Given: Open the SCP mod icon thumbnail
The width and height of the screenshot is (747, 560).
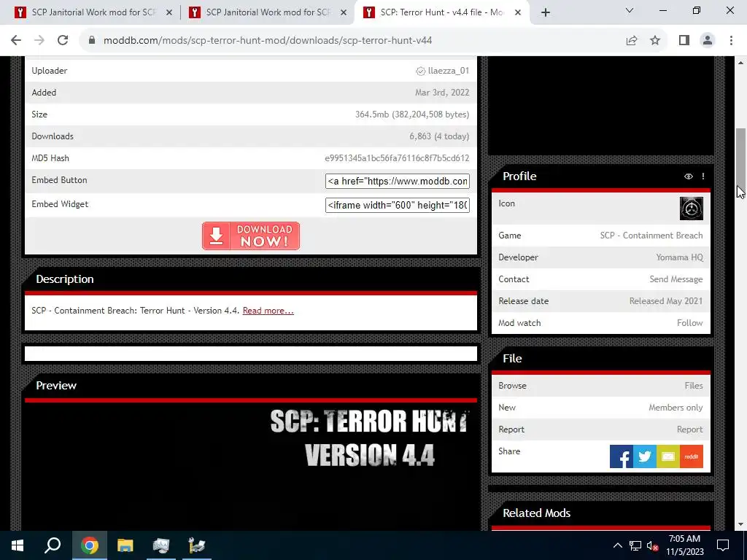Looking at the screenshot, I should point(692,209).
